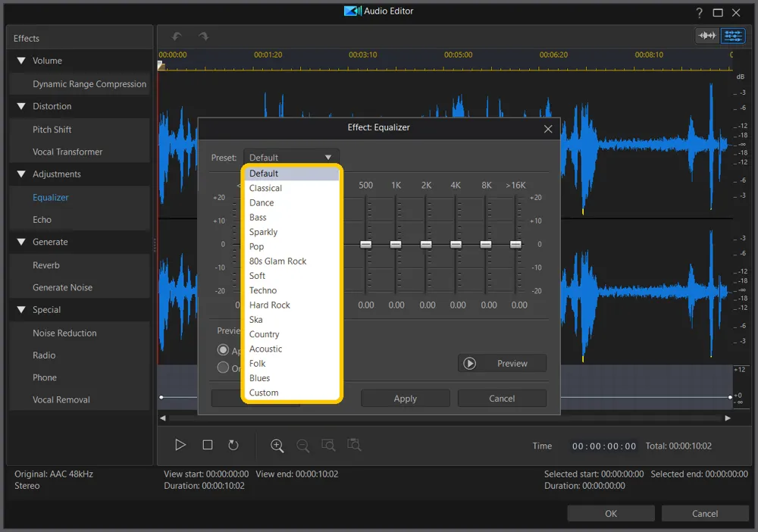Select the first Preview radio button
Image resolution: width=758 pixels, height=532 pixels.
click(x=223, y=350)
